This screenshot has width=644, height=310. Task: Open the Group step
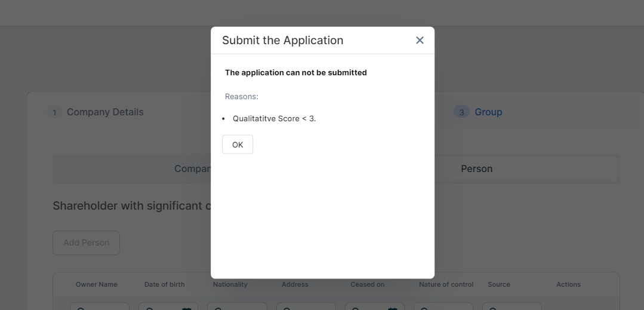(488, 112)
